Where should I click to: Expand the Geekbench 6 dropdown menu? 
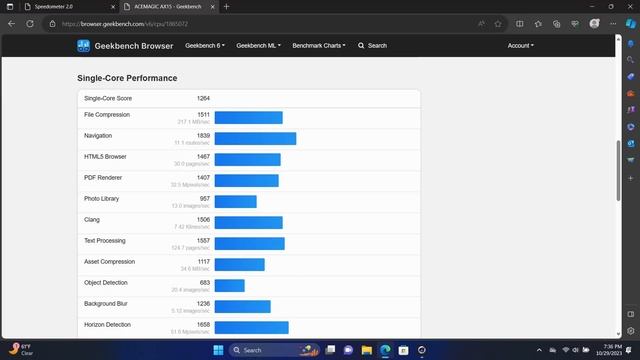point(205,46)
